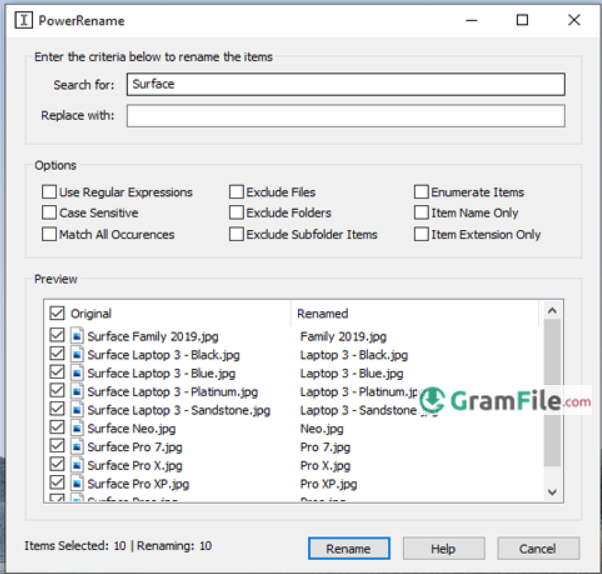Select the Surface Pro XP.jpg file name
This screenshot has width=602, height=574.
(x=138, y=484)
